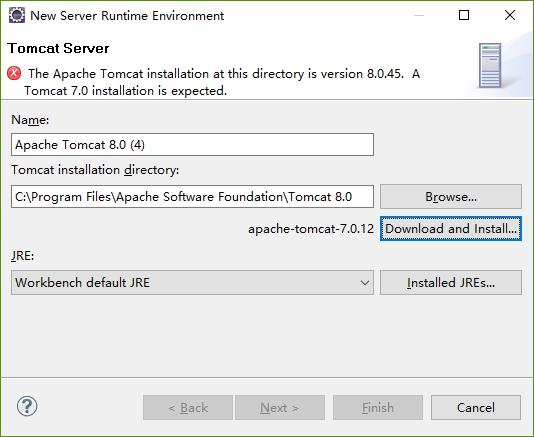Click the apache-tomcat-7.0.12 version label
Viewport: 534px width, 437px height.
coord(311,229)
